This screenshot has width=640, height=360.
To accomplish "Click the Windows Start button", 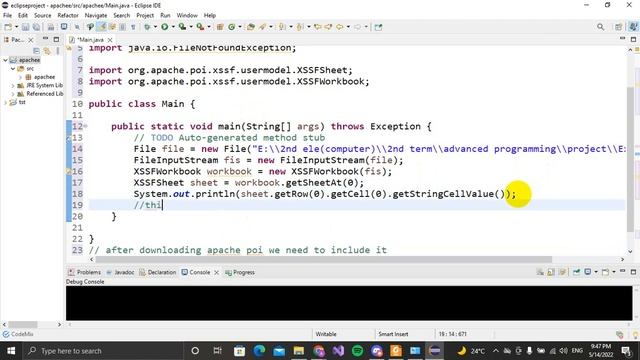I will (11, 351).
